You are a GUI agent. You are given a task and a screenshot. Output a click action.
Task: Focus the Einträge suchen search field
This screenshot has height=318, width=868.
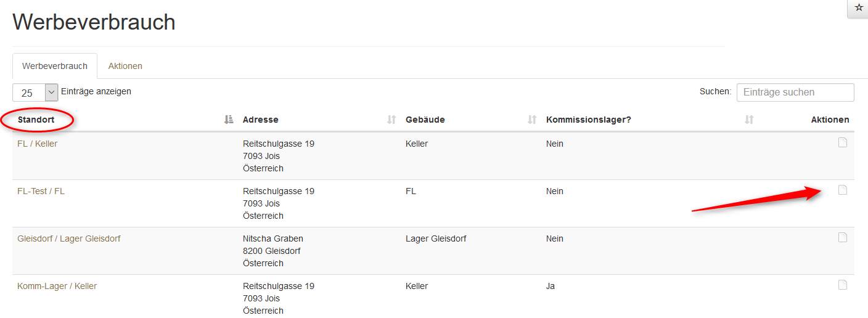795,92
